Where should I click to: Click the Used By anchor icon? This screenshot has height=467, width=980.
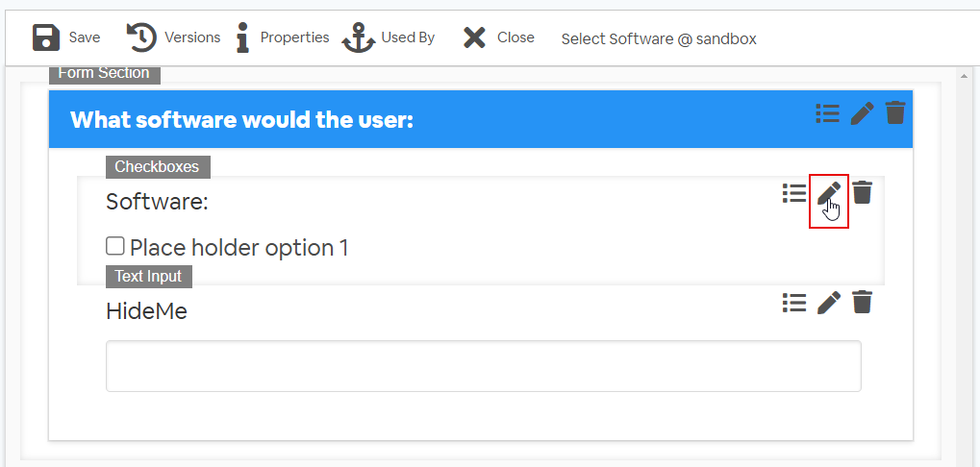point(359,37)
